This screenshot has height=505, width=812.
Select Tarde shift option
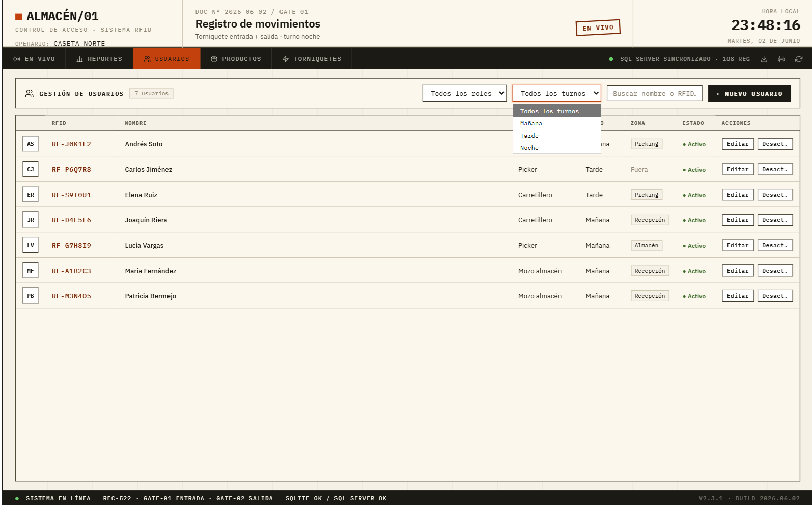[557, 136]
